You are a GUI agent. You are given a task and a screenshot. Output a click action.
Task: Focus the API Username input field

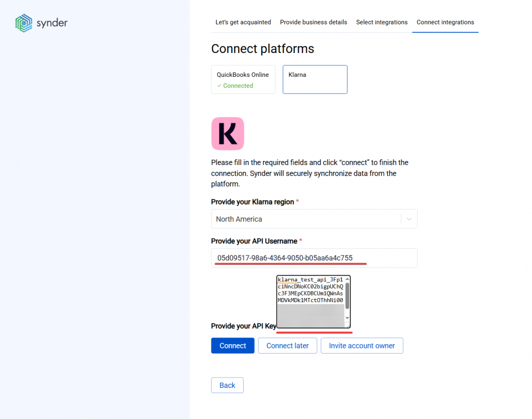(x=314, y=258)
